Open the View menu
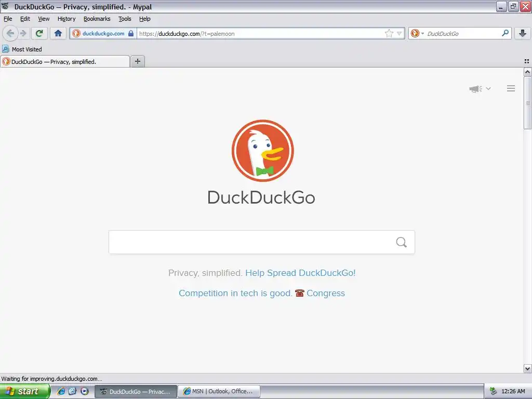 (x=44, y=19)
